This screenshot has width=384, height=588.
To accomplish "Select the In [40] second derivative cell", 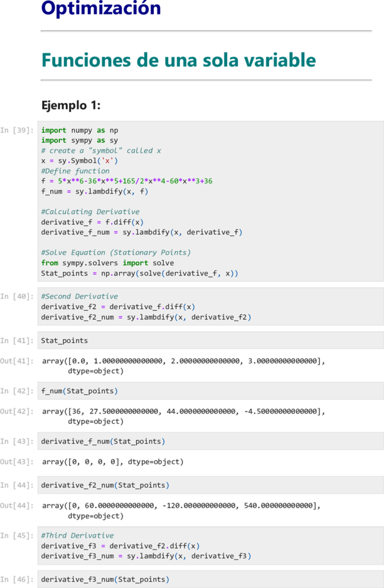I will 211,307.
